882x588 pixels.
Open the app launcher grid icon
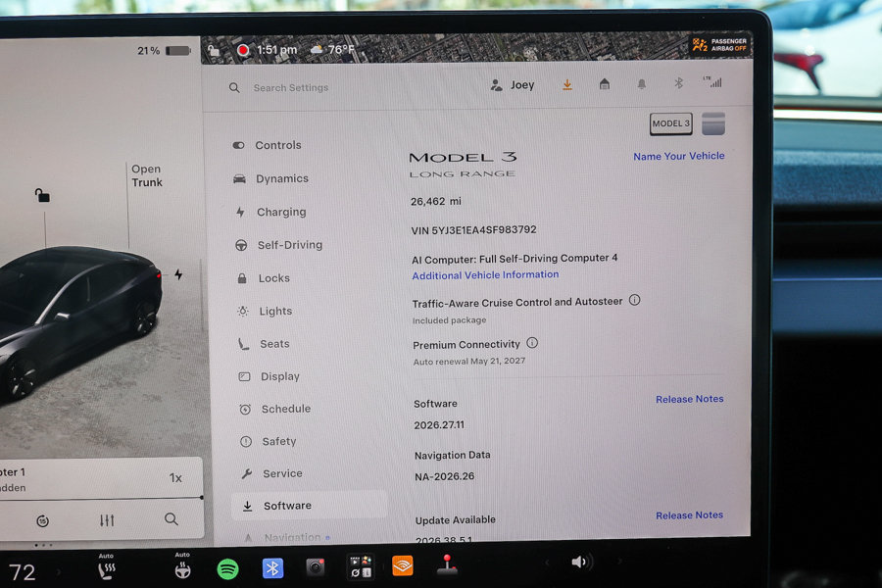click(x=361, y=566)
